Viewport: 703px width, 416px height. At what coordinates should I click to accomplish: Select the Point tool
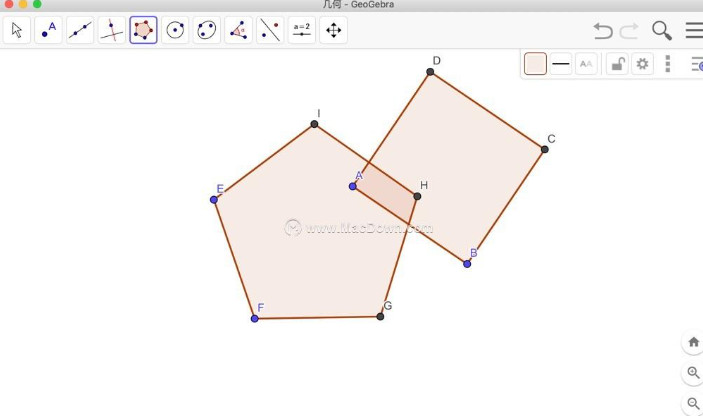click(x=48, y=30)
